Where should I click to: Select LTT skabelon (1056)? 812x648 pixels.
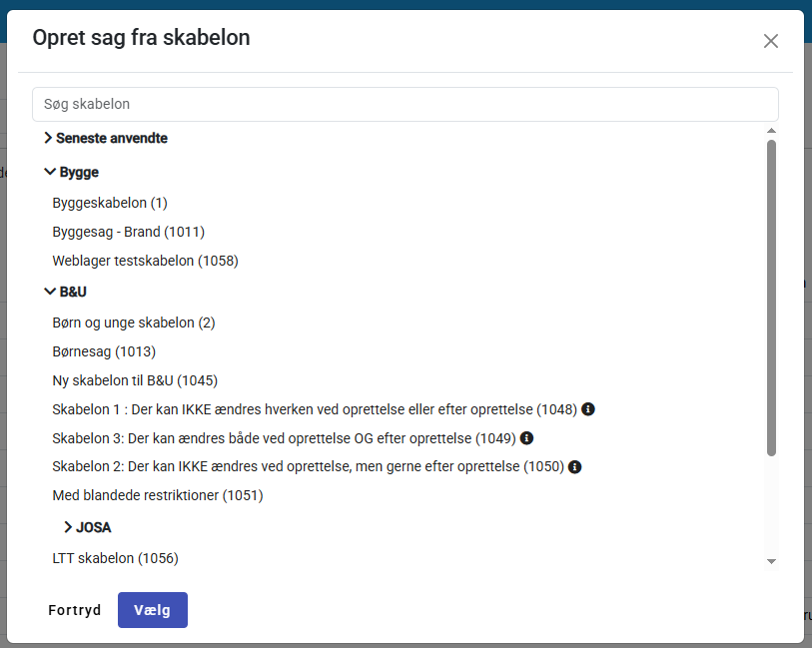pyautogui.click(x=115, y=558)
